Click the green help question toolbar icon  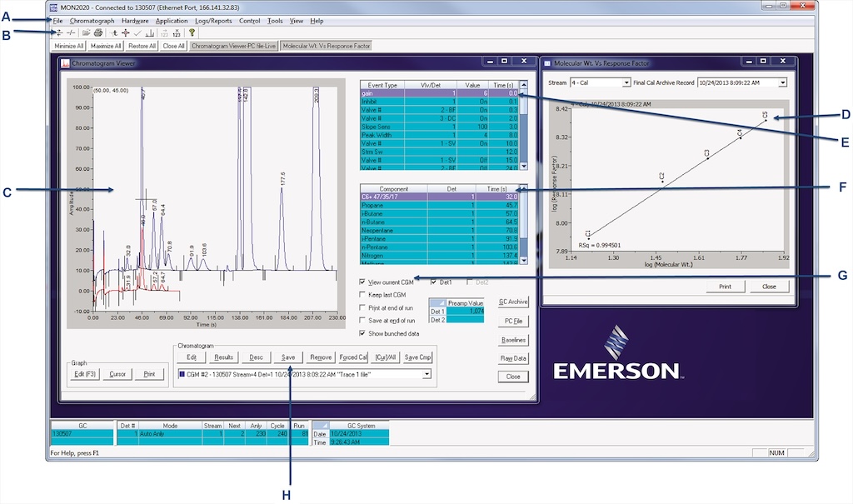(x=192, y=33)
